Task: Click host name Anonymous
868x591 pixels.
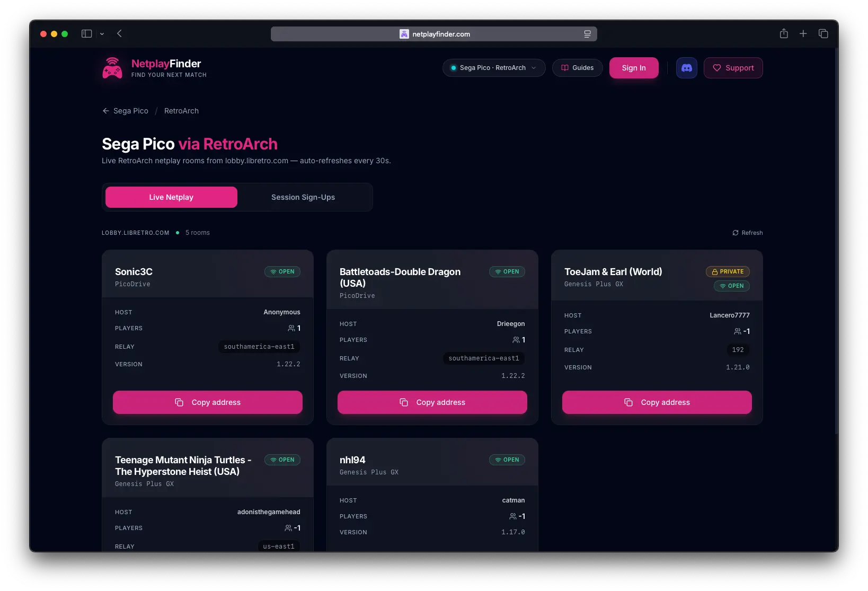Action: [x=282, y=312]
